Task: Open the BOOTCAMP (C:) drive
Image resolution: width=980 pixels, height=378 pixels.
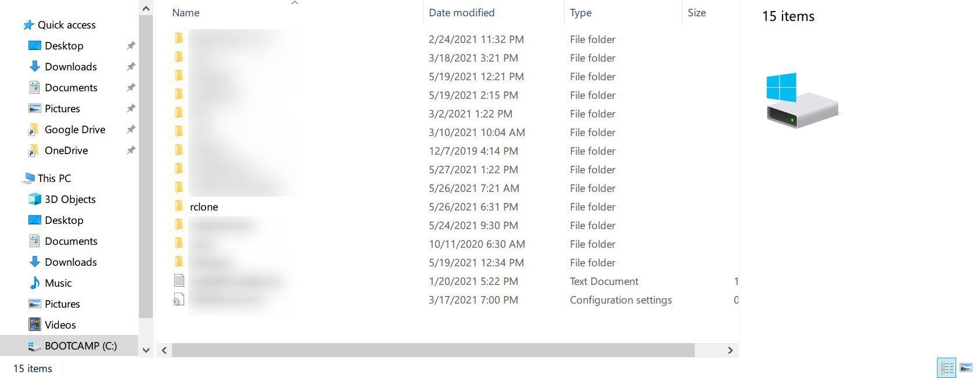Action: pyautogui.click(x=81, y=345)
